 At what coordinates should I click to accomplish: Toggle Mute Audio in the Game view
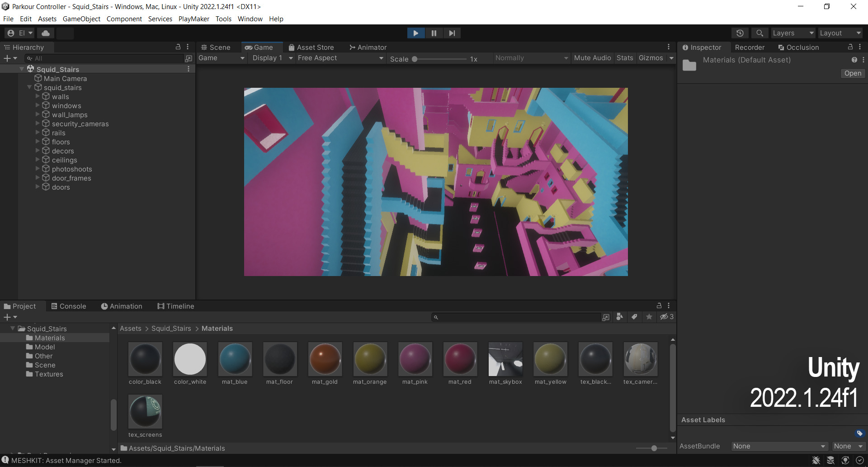[x=592, y=58]
